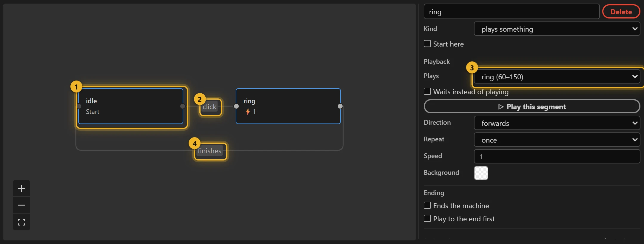Screen dimensions: 644x244
Task: Click the input port of the idle node
Action: (79, 106)
